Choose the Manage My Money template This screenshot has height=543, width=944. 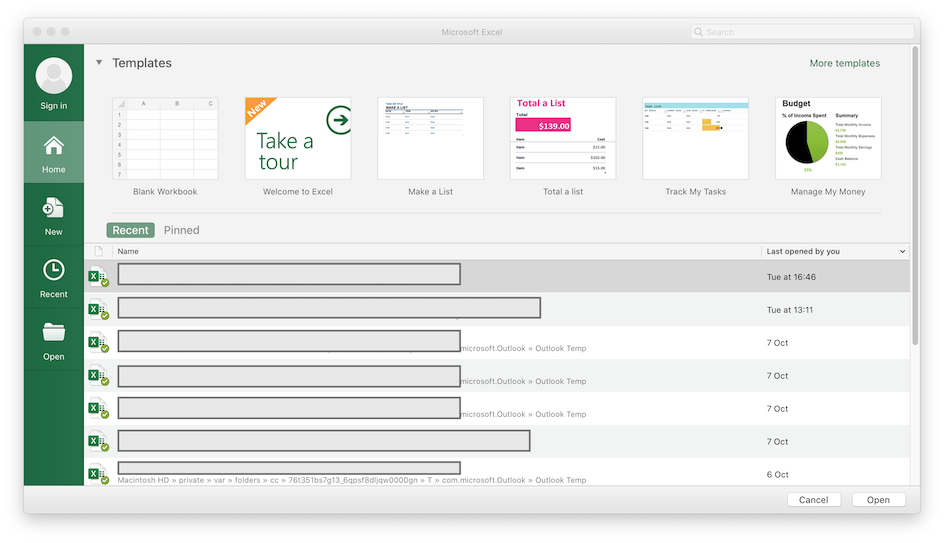(828, 146)
